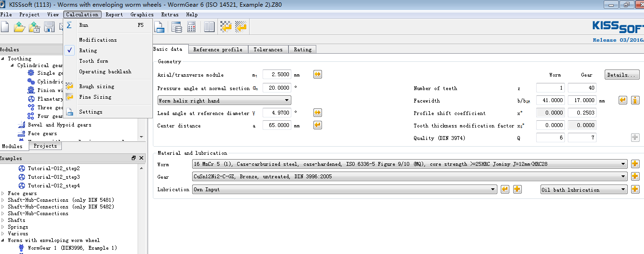Switch to Reference profile tab
The width and height of the screenshot is (644, 254).
[x=218, y=49]
